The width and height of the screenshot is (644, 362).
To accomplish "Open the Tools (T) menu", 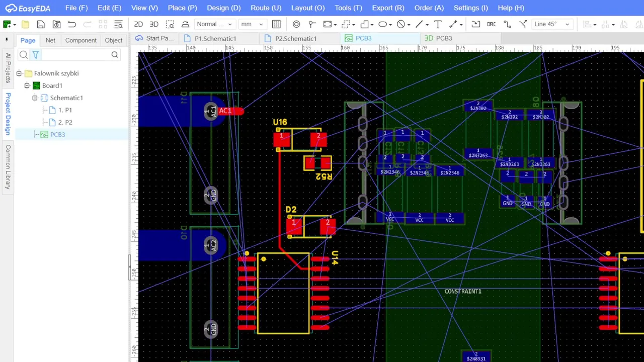I will (348, 8).
